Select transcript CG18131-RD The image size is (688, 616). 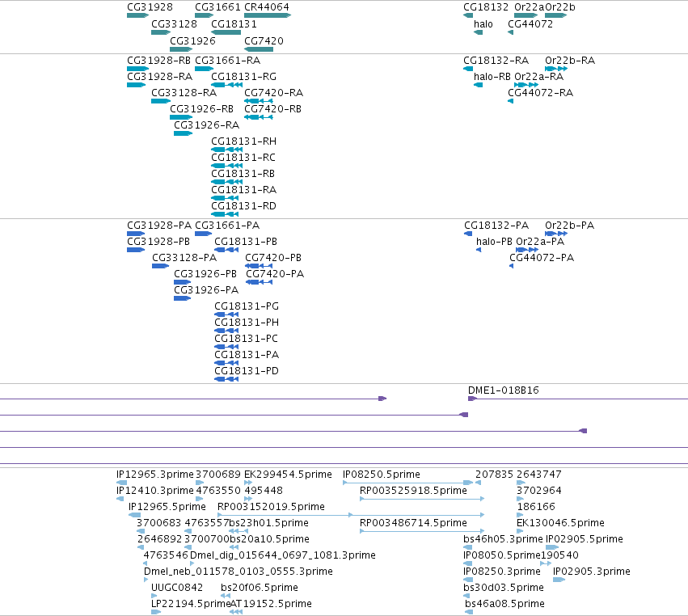(x=244, y=206)
